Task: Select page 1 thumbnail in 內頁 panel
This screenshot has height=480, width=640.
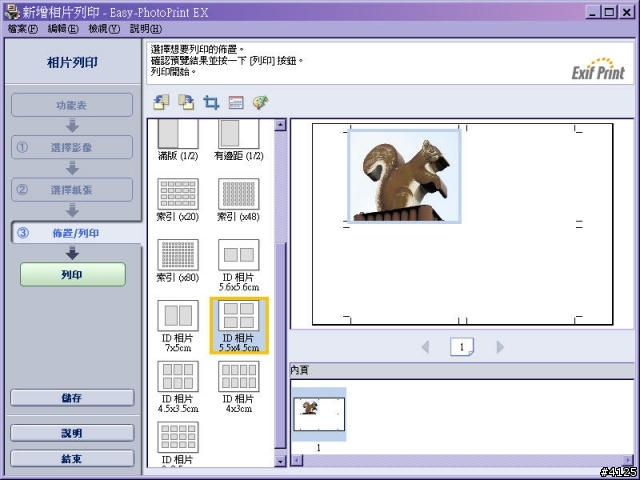Action: click(x=319, y=414)
